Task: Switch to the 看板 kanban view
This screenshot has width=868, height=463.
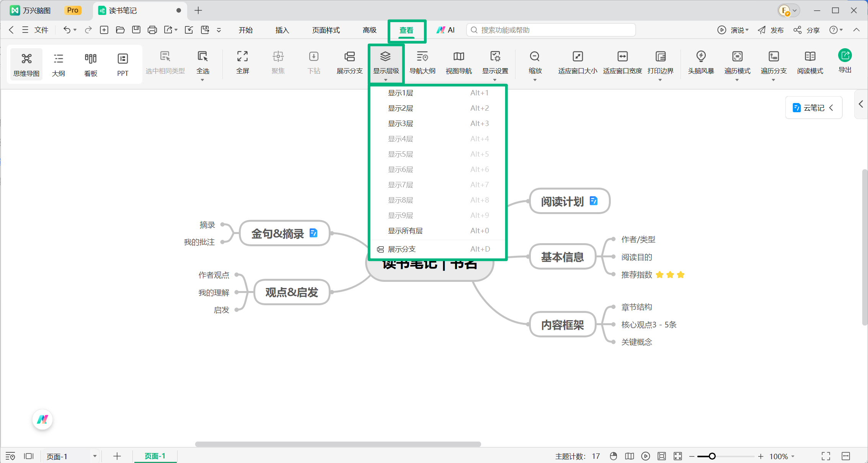Action: [x=91, y=64]
